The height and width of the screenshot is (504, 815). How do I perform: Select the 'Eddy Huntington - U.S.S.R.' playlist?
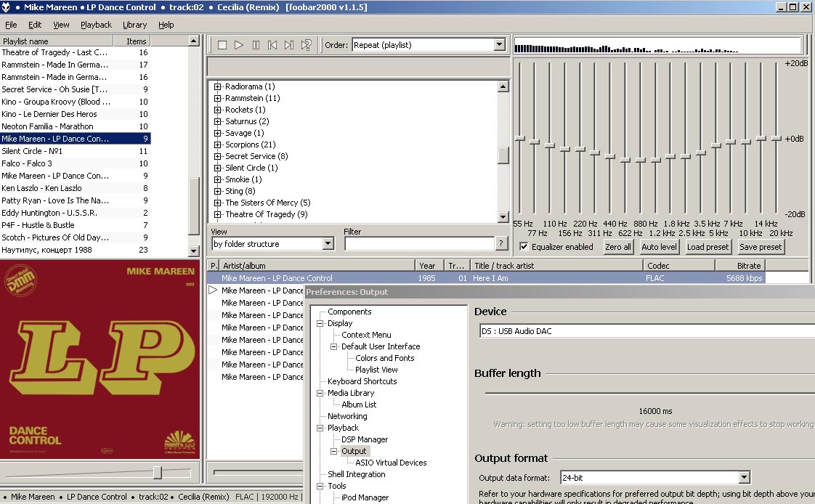tap(76, 213)
